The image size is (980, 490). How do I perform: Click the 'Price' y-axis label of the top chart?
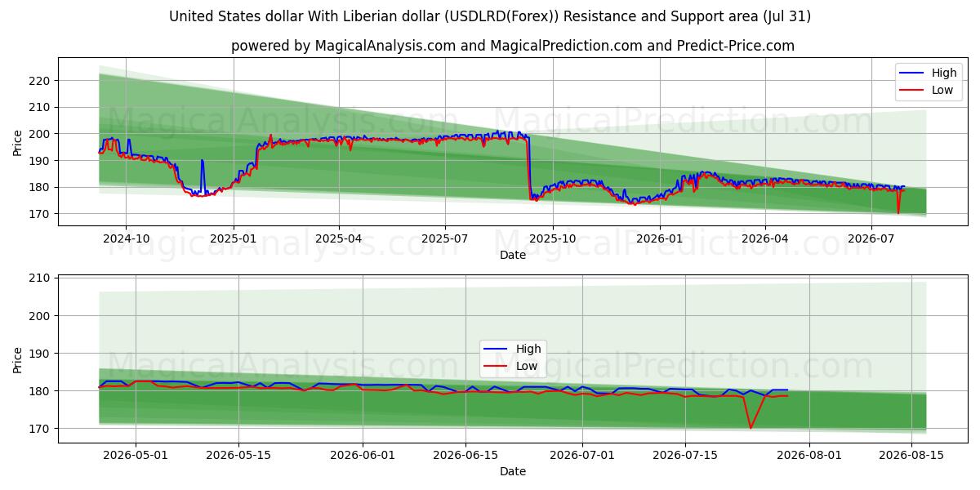pyautogui.click(x=18, y=142)
